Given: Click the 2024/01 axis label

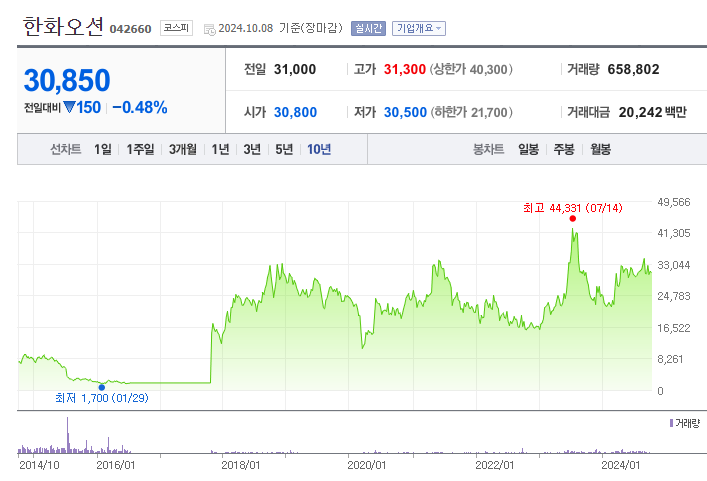Looking at the screenshot, I should (x=620, y=465).
